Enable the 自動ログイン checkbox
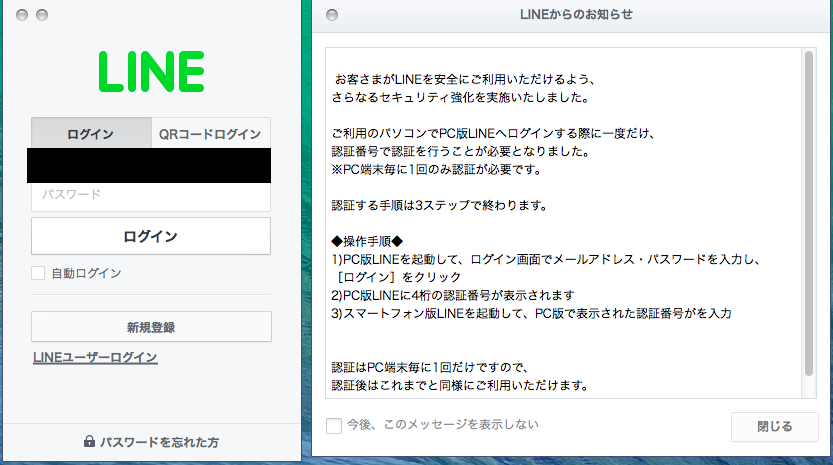Viewport: 833px width, 465px height. [38, 273]
